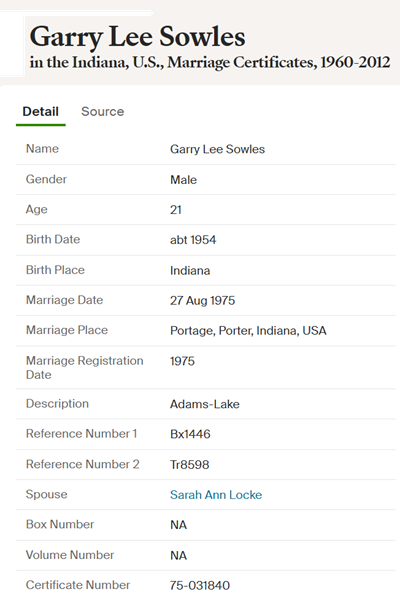This screenshot has height=608, width=400.
Task: Select marriage date 27 Aug 1975
Action: (x=202, y=301)
